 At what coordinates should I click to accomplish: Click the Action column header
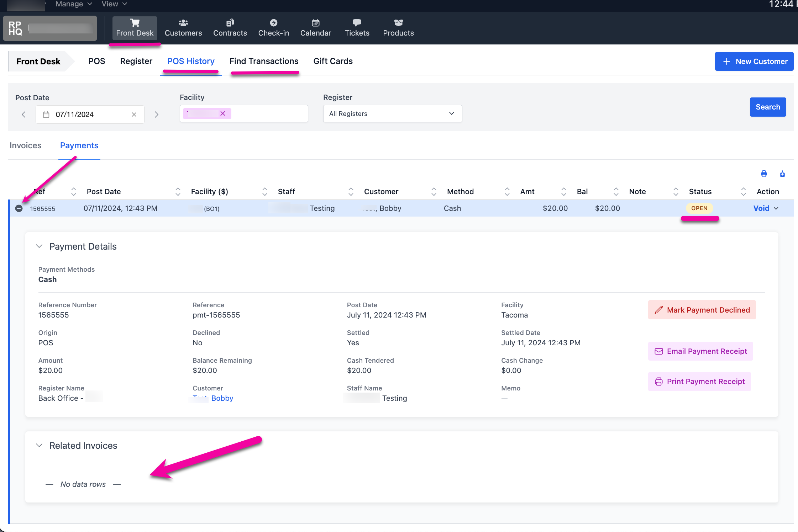pyautogui.click(x=768, y=192)
